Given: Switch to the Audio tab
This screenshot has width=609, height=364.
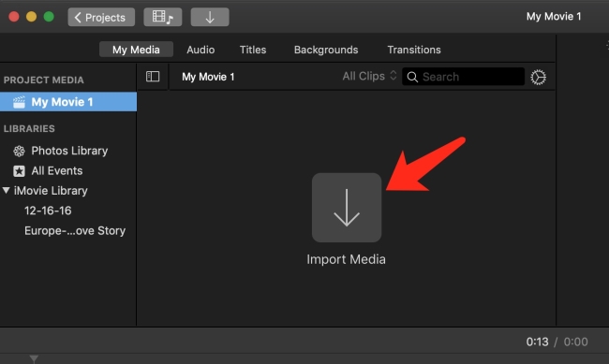Looking at the screenshot, I should (201, 50).
